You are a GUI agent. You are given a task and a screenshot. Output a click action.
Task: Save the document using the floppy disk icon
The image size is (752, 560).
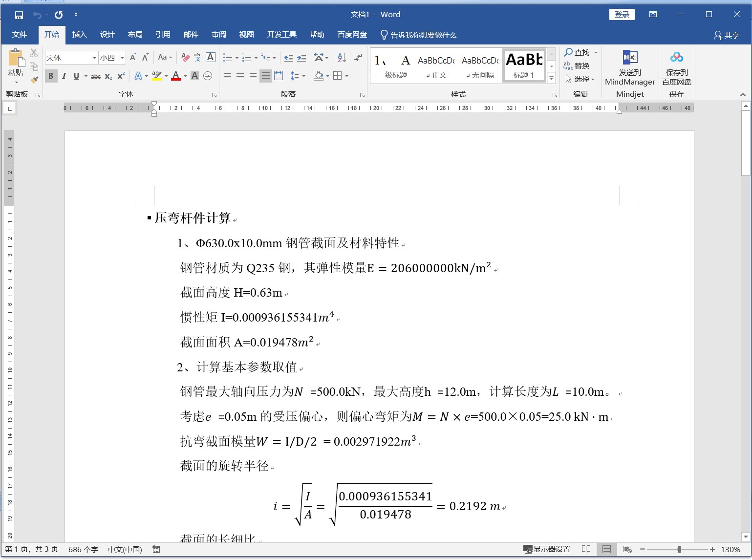click(x=19, y=15)
